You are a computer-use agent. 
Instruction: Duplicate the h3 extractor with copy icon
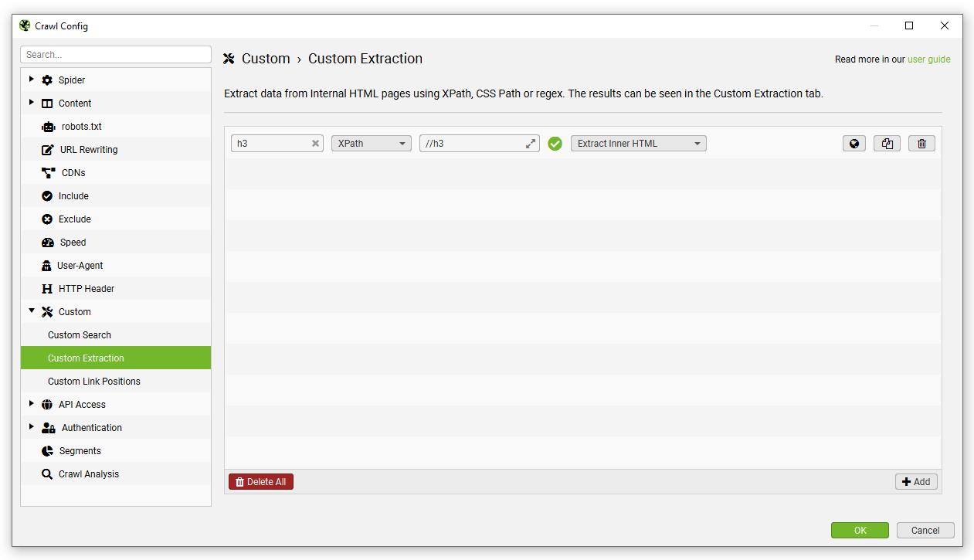coord(887,143)
